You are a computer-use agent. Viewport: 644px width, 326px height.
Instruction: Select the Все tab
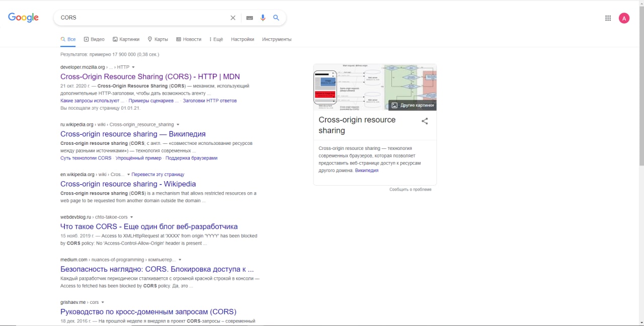(x=68, y=39)
